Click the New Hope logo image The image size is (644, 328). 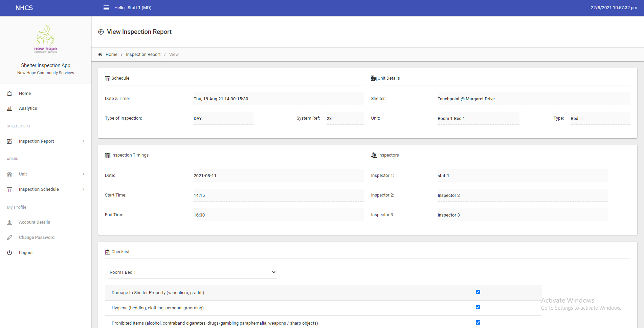coord(46,39)
